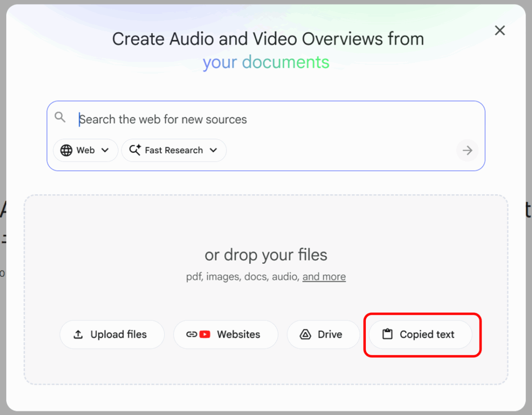Select Upload files option
The image size is (532, 415).
[x=112, y=334]
